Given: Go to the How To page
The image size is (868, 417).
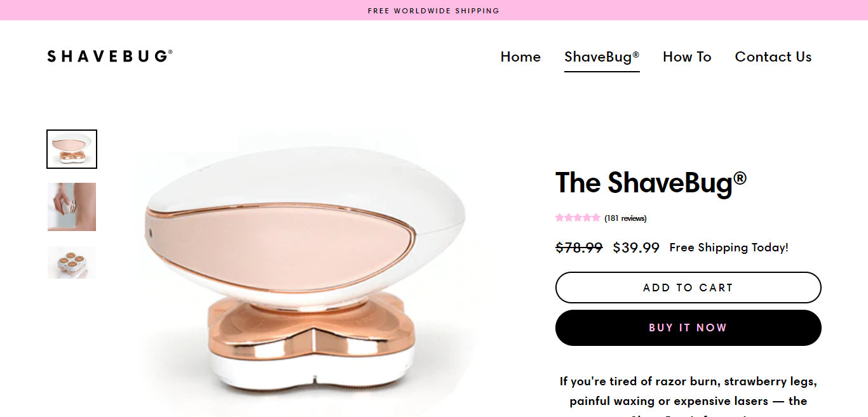Looking at the screenshot, I should [x=687, y=56].
